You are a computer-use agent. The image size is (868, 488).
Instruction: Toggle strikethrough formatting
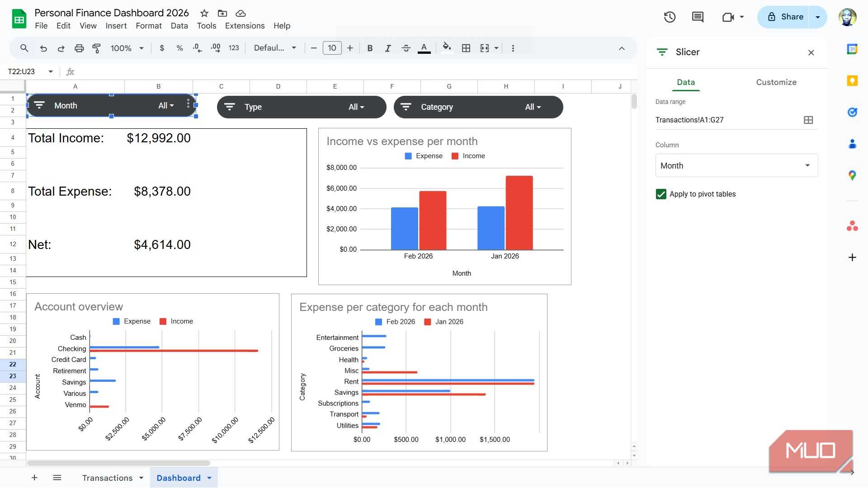click(406, 48)
